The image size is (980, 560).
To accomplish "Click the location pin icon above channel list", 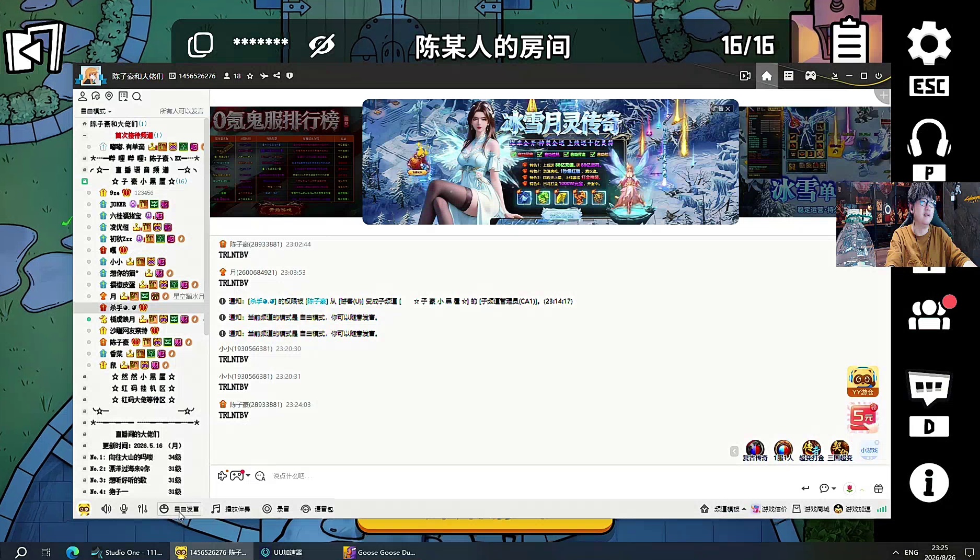I will (109, 96).
